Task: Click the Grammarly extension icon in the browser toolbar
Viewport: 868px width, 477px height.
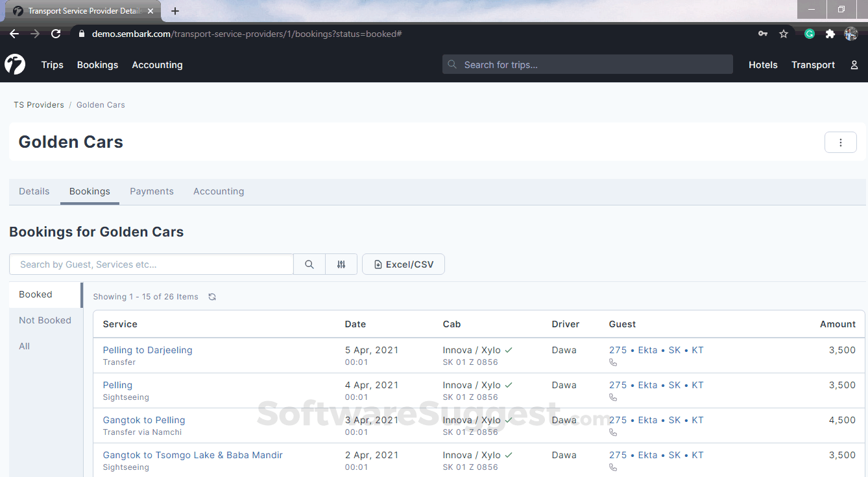Action: point(809,33)
